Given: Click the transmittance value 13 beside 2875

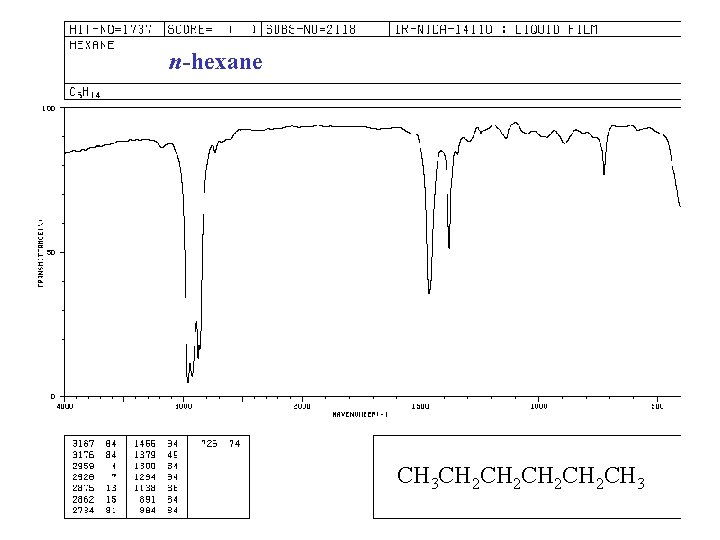Looking at the screenshot, I should 111,488.
